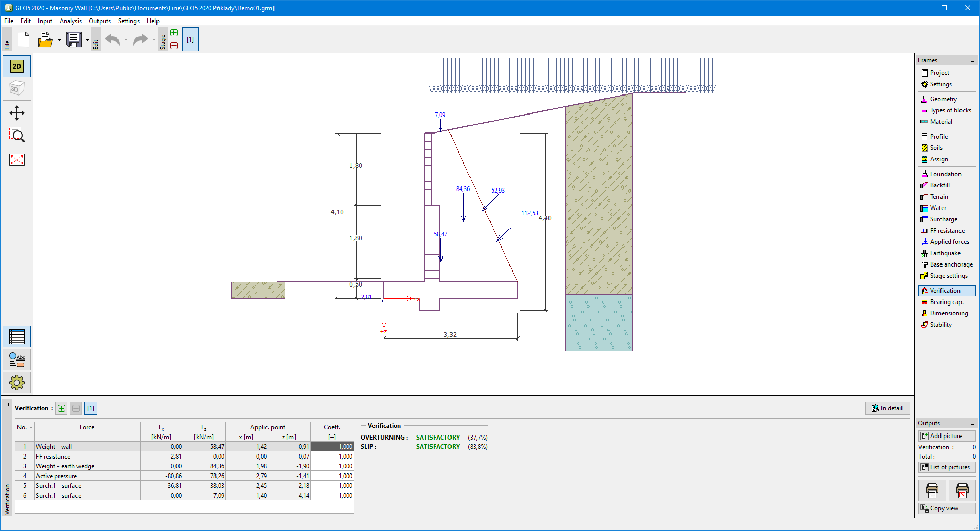Toggle the table view panel button

point(17,337)
